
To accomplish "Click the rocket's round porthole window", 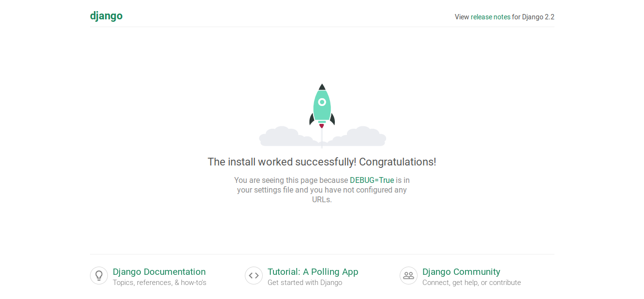I will click(x=322, y=102).
